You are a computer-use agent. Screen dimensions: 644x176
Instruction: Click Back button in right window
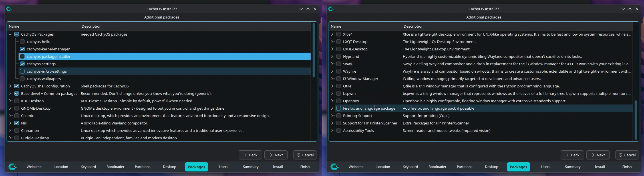572,155
